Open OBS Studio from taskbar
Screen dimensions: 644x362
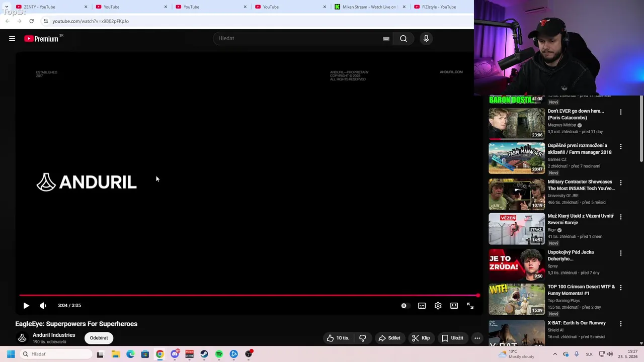249,354
